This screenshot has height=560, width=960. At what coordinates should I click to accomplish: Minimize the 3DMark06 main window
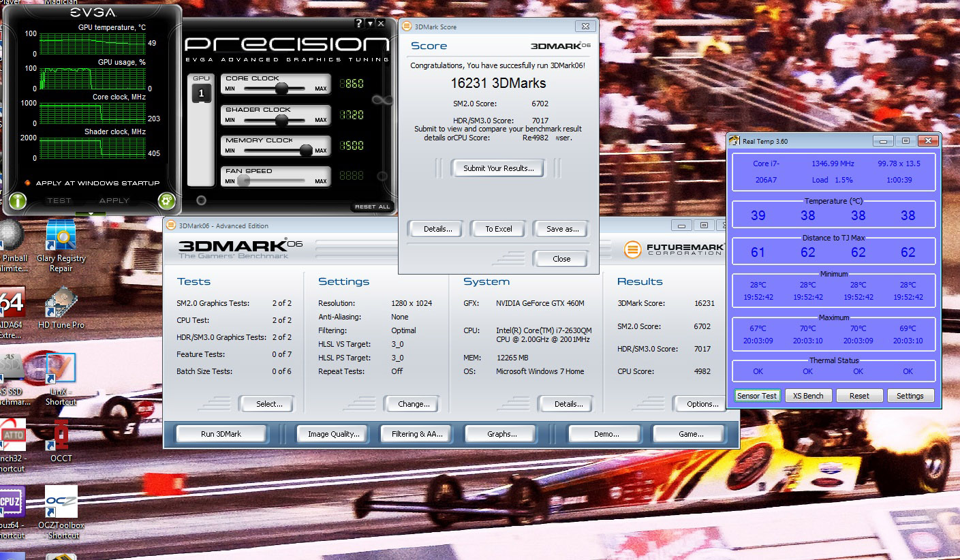(x=681, y=225)
